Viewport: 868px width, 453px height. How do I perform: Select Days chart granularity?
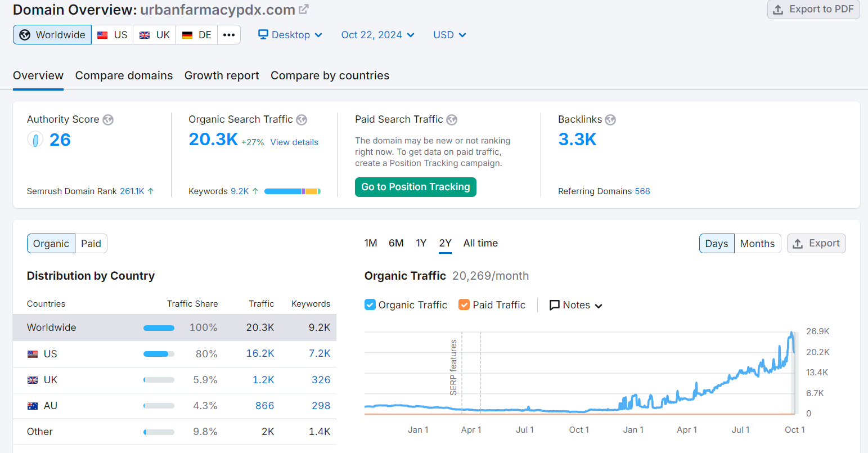(717, 244)
